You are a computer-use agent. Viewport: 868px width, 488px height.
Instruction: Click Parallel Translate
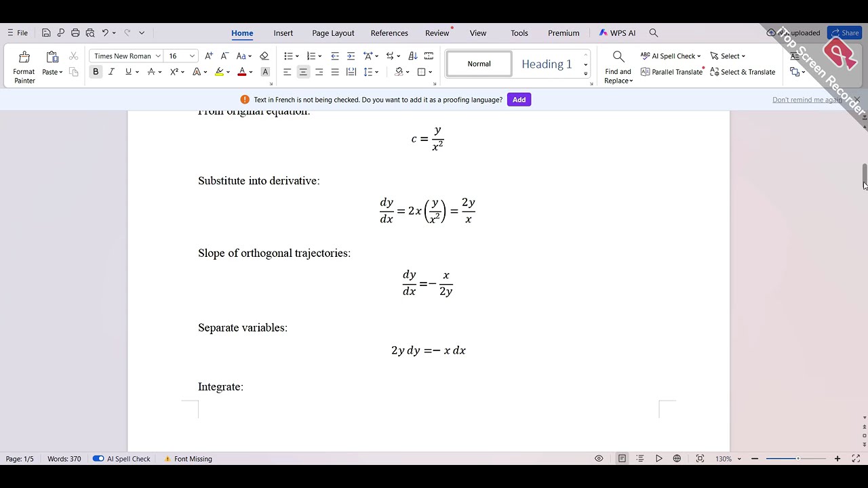[x=671, y=72]
